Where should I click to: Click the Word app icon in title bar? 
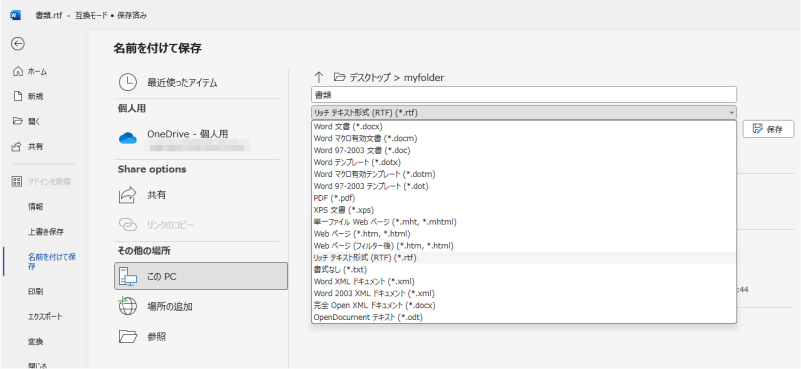click(x=15, y=15)
